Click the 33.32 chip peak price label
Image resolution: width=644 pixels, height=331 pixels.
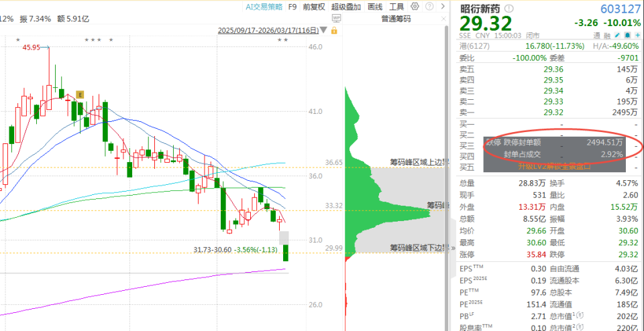point(334,206)
